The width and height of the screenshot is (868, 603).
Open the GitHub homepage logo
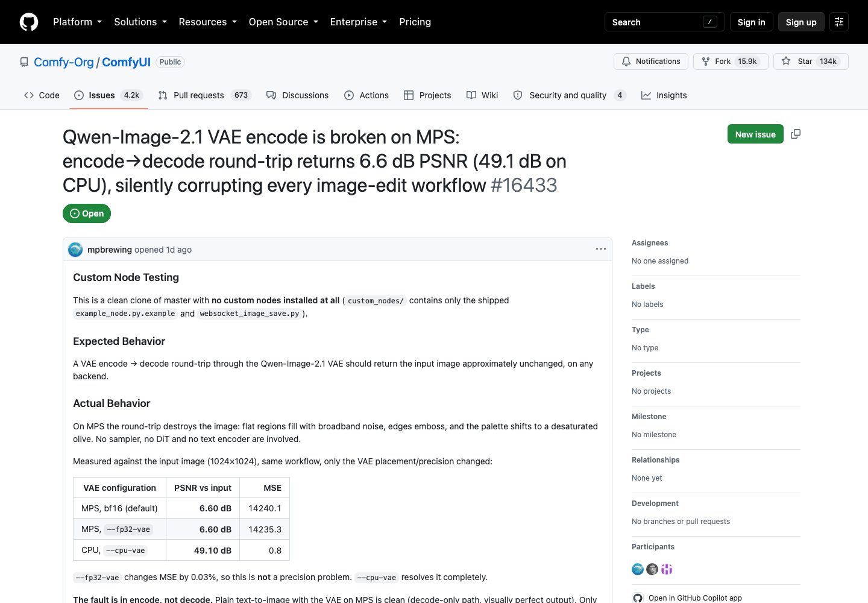click(x=29, y=22)
